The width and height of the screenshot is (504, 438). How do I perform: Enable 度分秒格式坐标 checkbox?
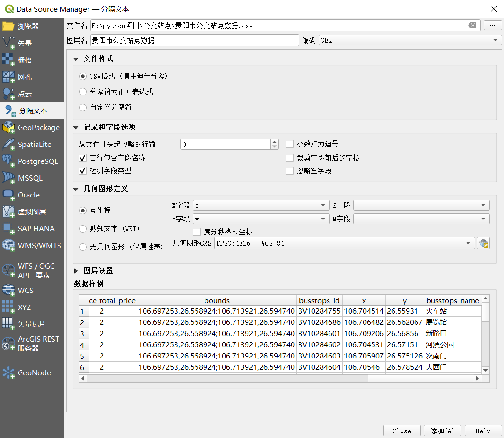(197, 232)
